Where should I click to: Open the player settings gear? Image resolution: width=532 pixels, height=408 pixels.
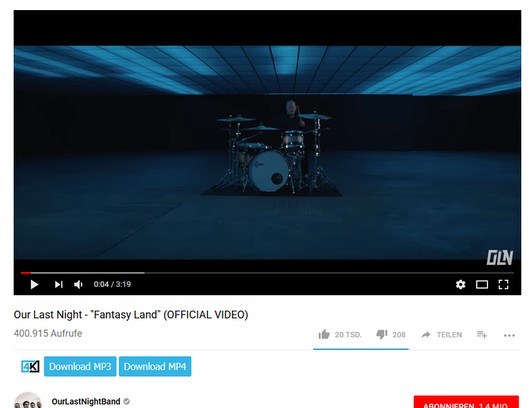coord(460,284)
